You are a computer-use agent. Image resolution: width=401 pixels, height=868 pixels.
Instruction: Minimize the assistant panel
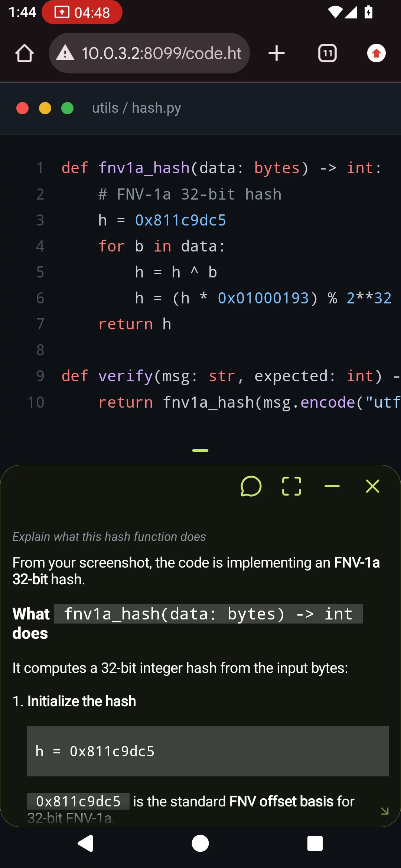point(332,486)
